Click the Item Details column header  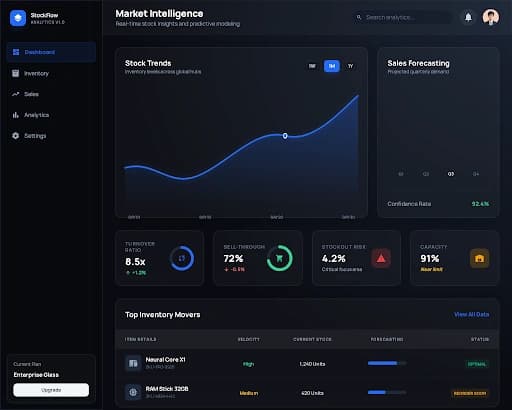141,339
